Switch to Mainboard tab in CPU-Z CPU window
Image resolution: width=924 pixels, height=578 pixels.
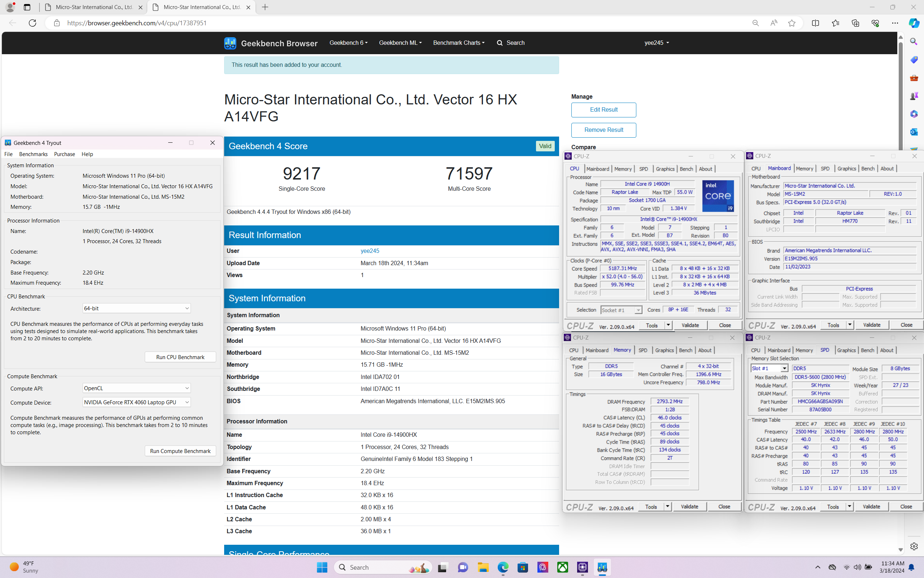tap(598, 169)
